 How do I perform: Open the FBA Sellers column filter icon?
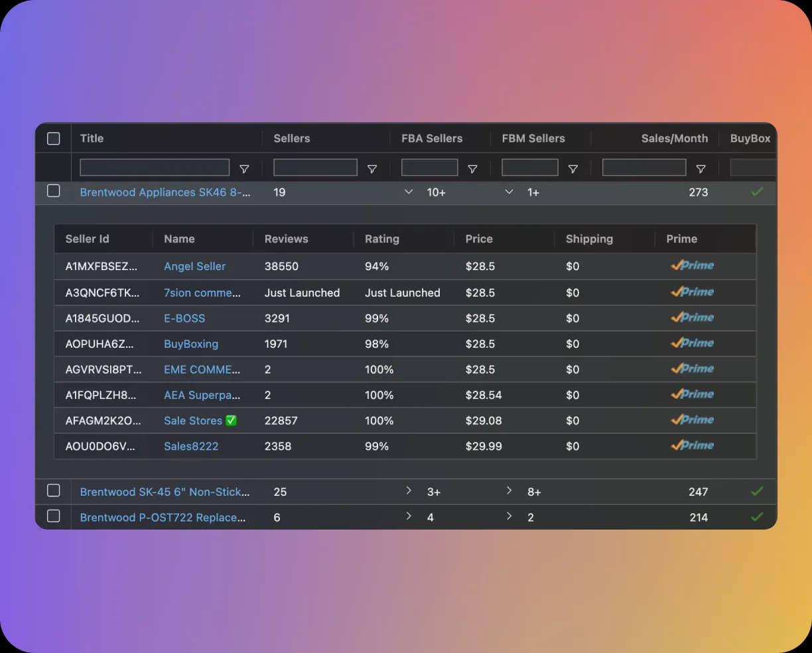coord(472,169)
